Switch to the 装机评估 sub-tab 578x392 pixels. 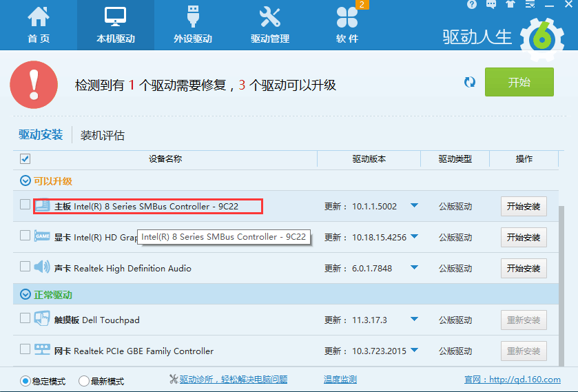(103, 135)
